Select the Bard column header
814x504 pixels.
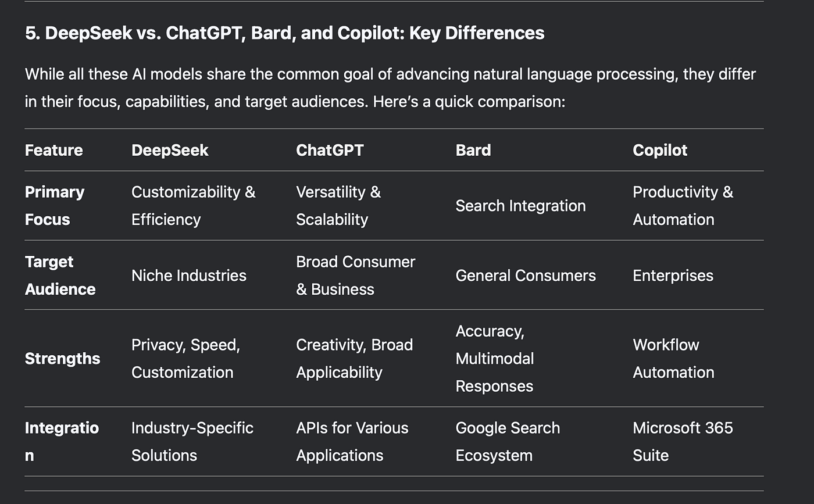point(473,150)
